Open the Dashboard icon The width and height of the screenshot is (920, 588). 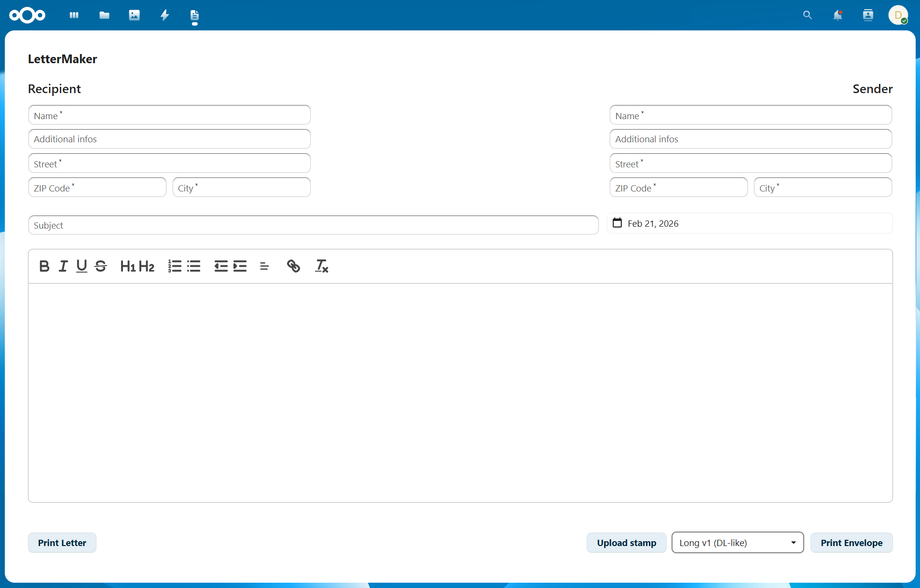(74, 15)
